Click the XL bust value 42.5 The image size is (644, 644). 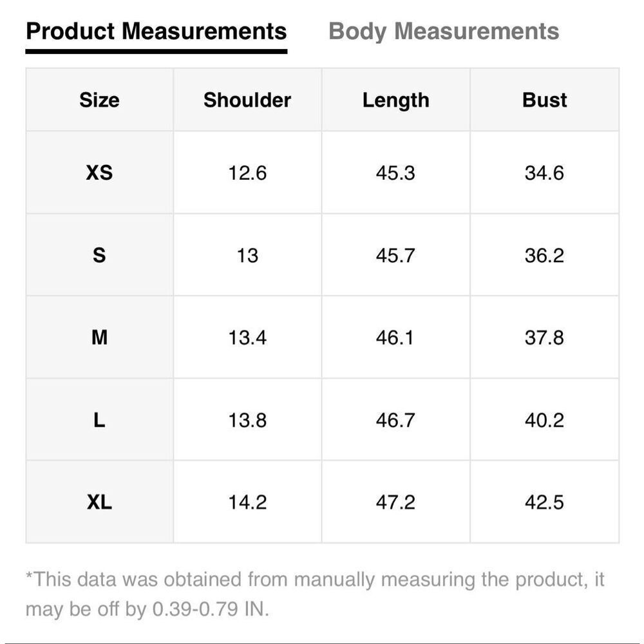pos(544,502)
